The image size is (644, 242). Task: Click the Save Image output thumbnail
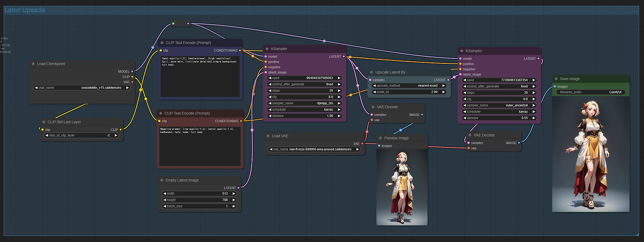[x=591, y=154]
